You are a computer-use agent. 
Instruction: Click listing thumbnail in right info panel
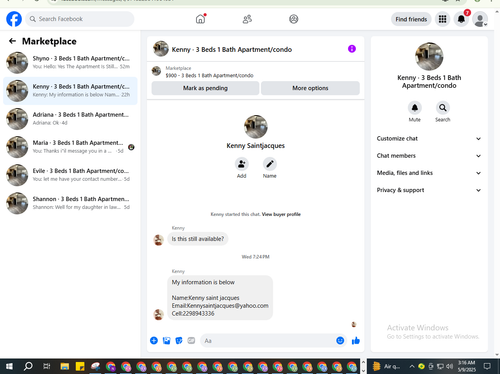(x=429, y=56)
